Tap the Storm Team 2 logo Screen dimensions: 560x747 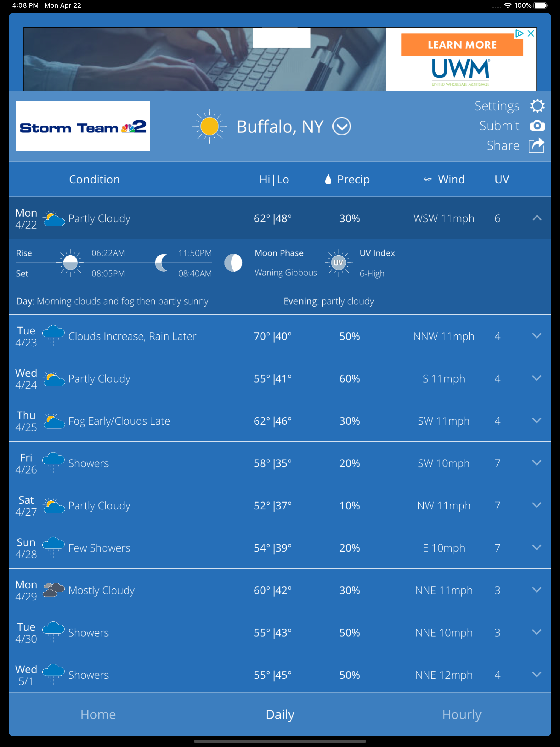click(x=83, y=126)
